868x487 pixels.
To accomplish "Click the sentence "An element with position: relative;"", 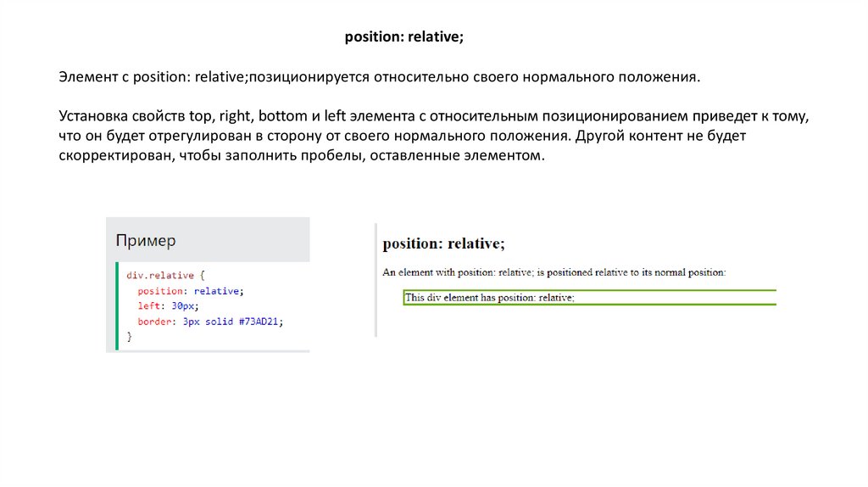I will point(554,272).
